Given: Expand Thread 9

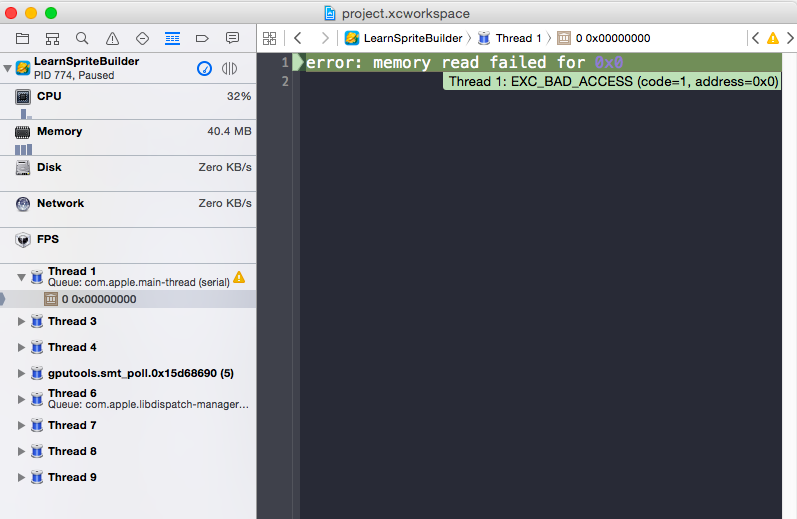Looking at the screenshot, I should point(21,477).
